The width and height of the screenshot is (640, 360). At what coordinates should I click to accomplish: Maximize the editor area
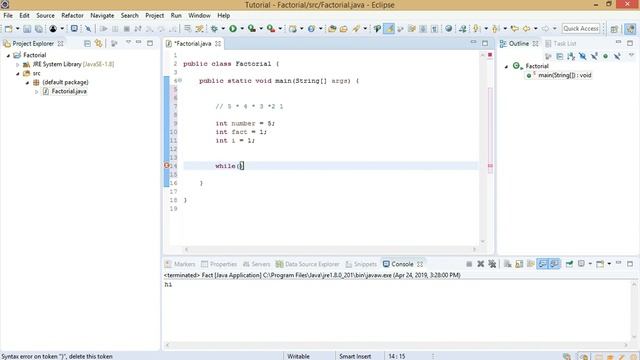click(485, 43)
